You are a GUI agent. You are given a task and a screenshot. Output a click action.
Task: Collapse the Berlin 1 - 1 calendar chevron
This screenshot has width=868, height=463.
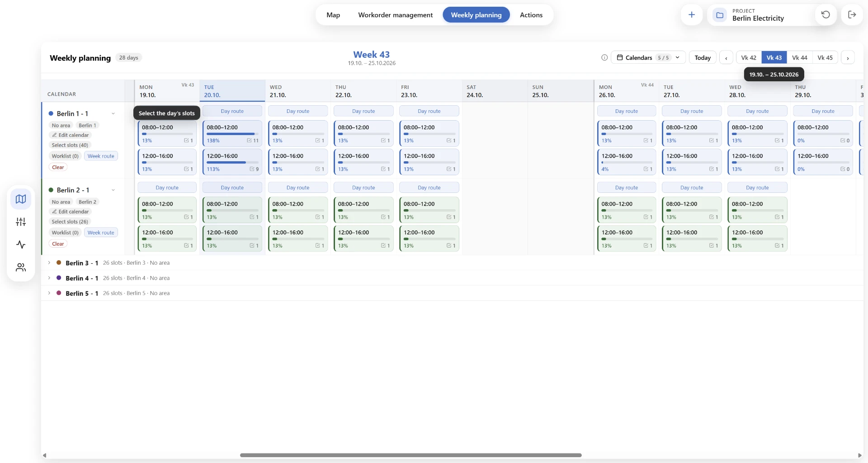coord(113,113)
